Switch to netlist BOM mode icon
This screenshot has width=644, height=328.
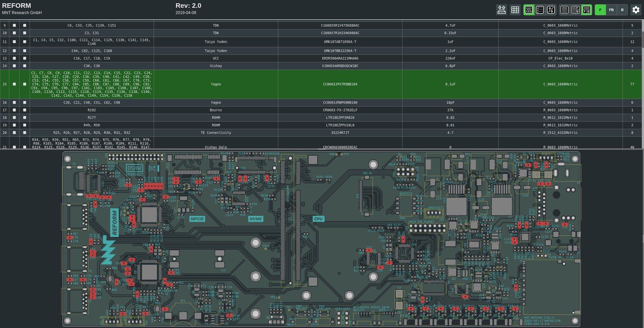pyautogui.click(x=551, y=10)
